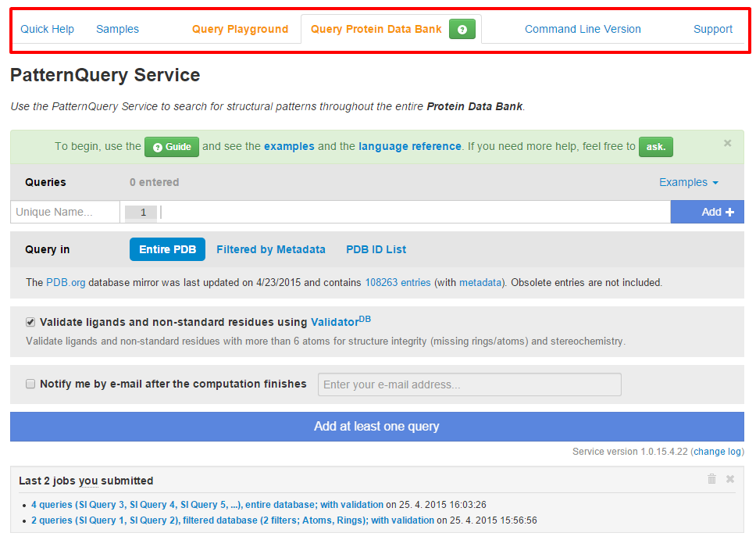
Task: Open the language reference link
Action: tap(410, 146)
